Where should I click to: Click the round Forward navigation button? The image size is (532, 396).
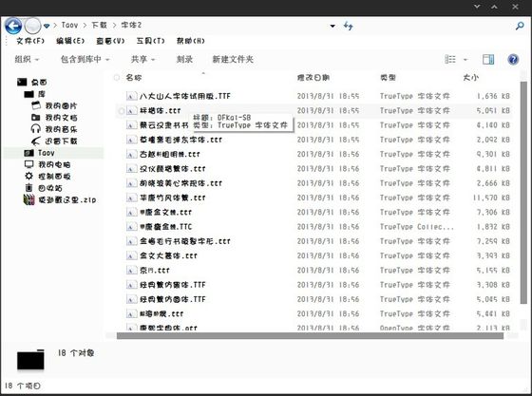(33, 26)
